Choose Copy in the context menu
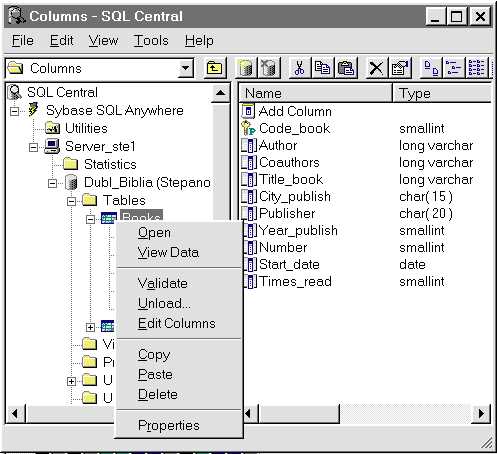The height and width of the screenshot is (454, 497). coord(179,354)
